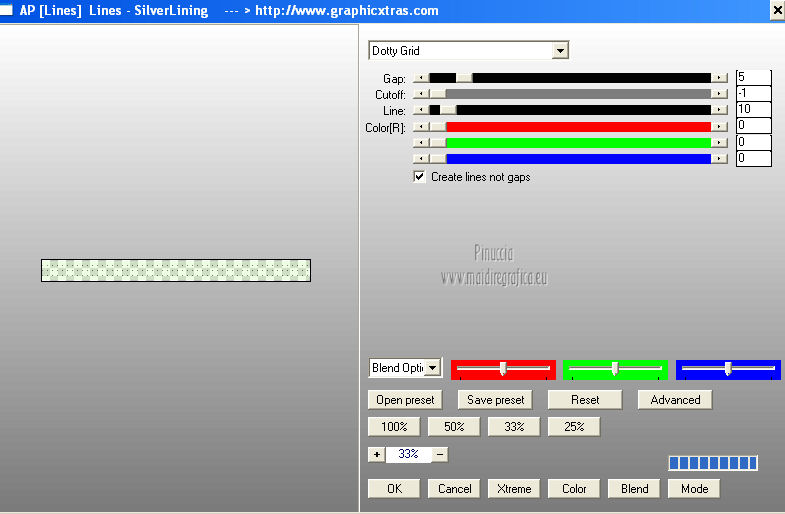Viewport: 785px width, 514px height.
Task: Click the Cutoff slider left arrow
Action: coord(421,94)
